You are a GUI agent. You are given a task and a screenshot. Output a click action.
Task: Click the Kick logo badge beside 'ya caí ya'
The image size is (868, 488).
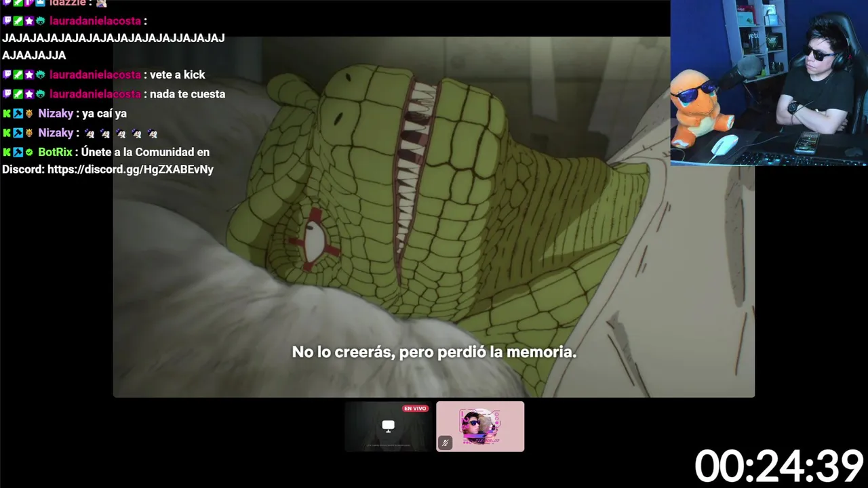7,114
